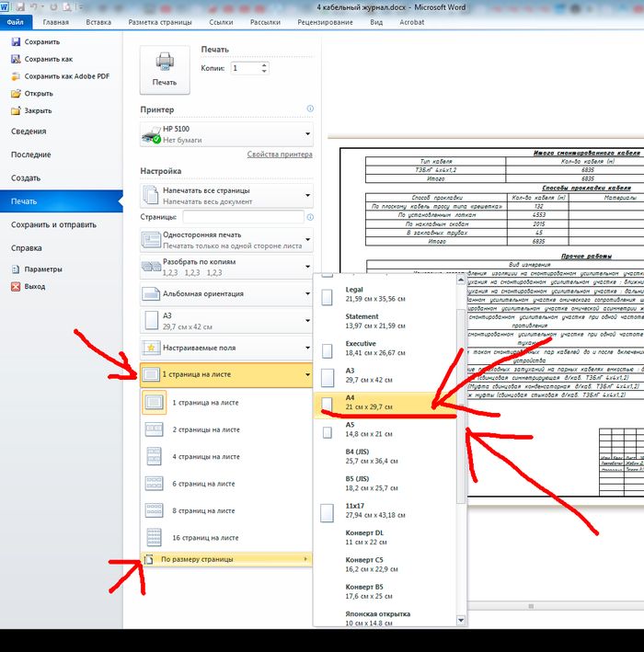Click the large Print button with printer icon
Viewport: 644px width, 652px height.
pyautogui.click(x=165, y=70)
